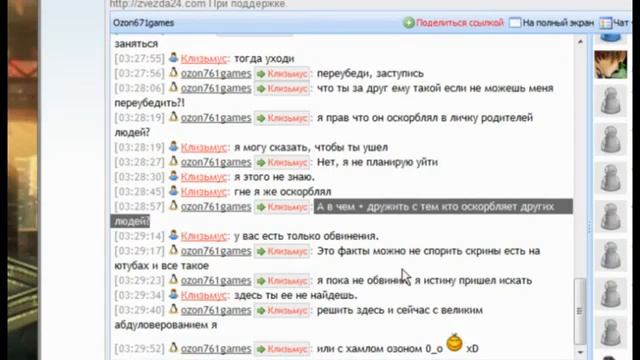Open Клизьмус username link at 03:29:34

[203, 296]
